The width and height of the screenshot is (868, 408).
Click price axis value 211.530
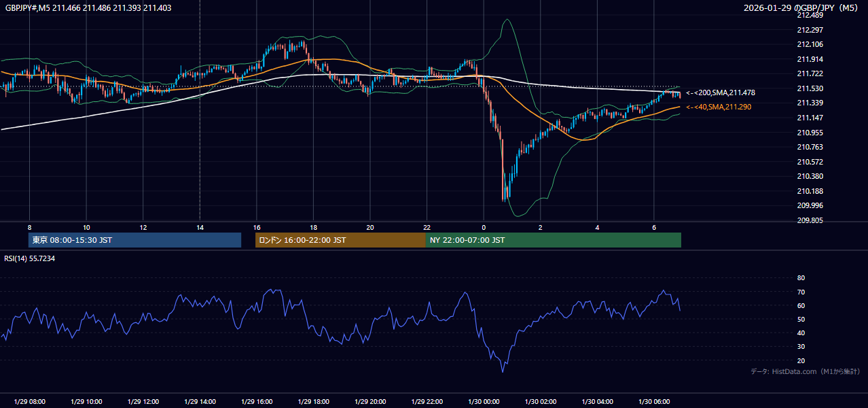click(810, 88)
